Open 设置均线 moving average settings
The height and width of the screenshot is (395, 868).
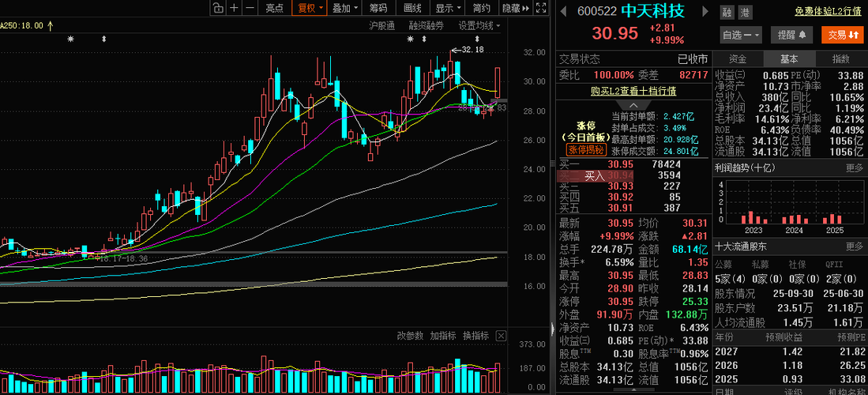[x=479, y=25]
